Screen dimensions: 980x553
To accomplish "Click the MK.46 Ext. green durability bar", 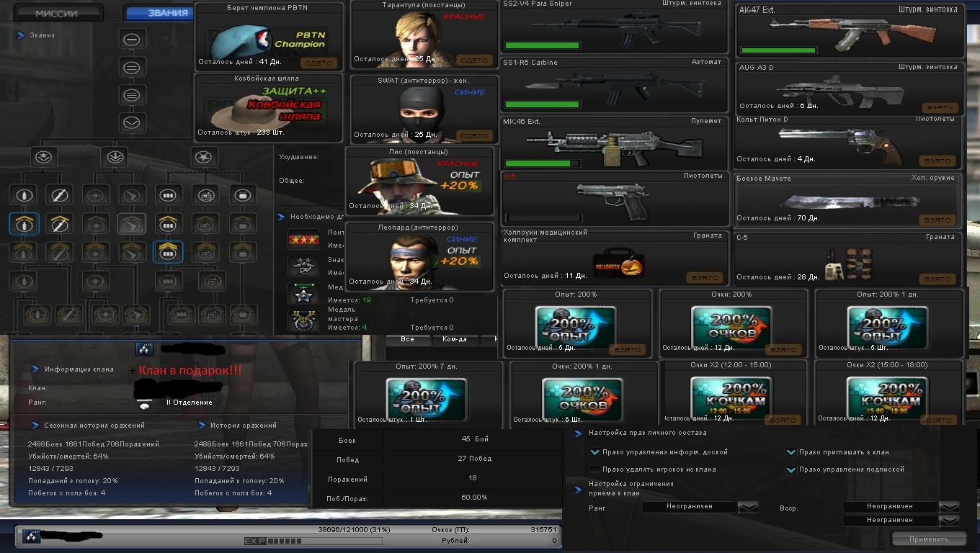I will (x=542, y=163).
